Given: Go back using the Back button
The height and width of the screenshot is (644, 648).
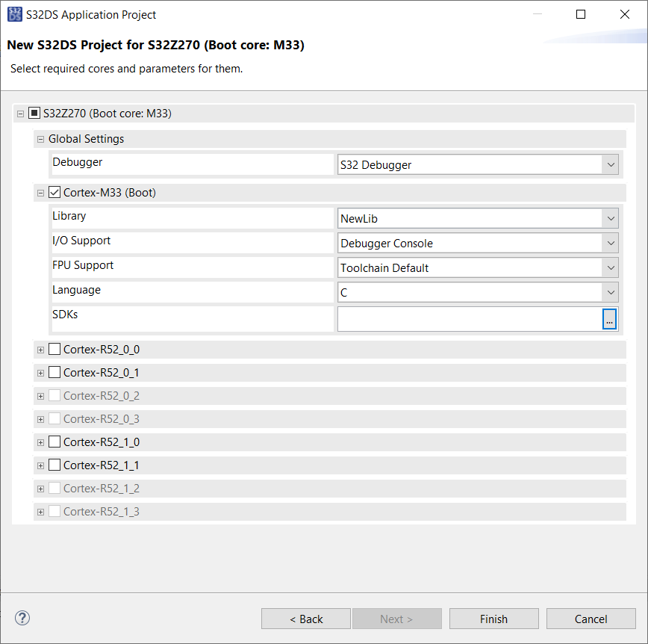Looking at the screenshot, I should click(305, 619).
